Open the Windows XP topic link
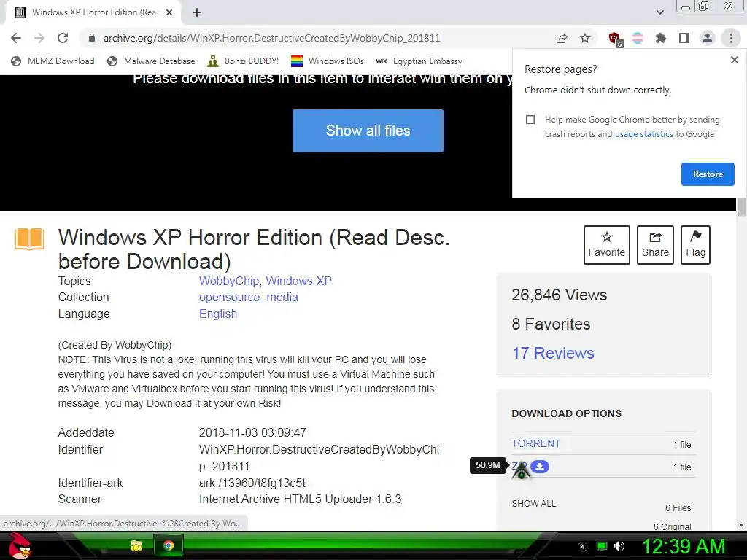This screenshot has width=747, height=560. pyautogui.click(x=298, y=281)
